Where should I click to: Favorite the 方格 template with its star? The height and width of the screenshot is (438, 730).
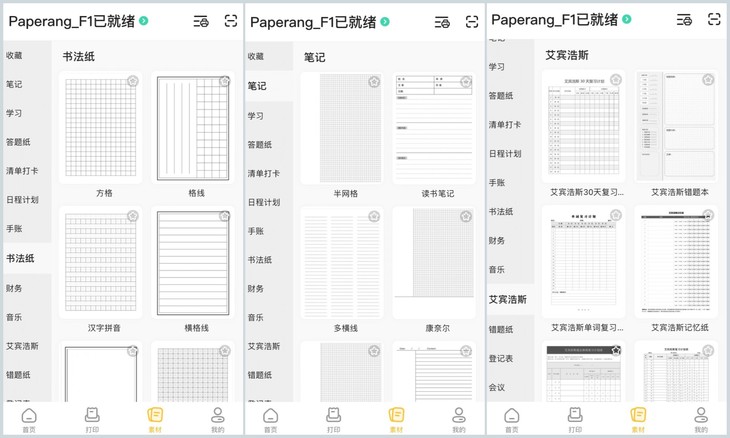[133, 81]
